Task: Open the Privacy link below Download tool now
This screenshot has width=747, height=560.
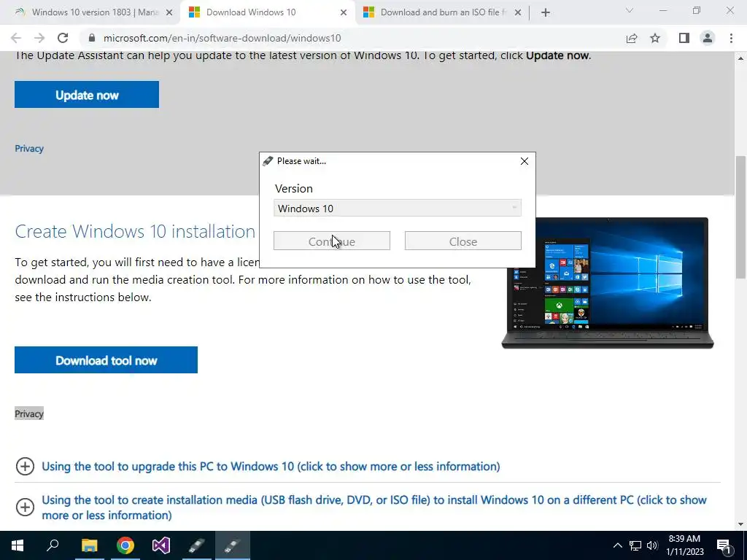Action: tap(29, 414)
